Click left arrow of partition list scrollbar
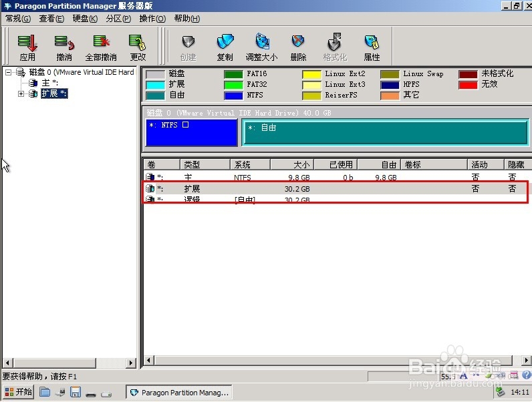532x402 pixels. (148, 361)
